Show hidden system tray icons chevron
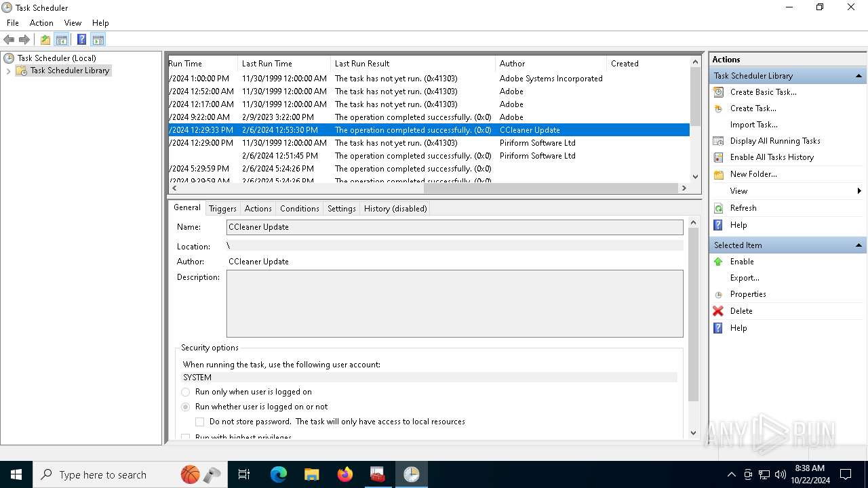This screenshot has height=488, width=868. (731, 474)
